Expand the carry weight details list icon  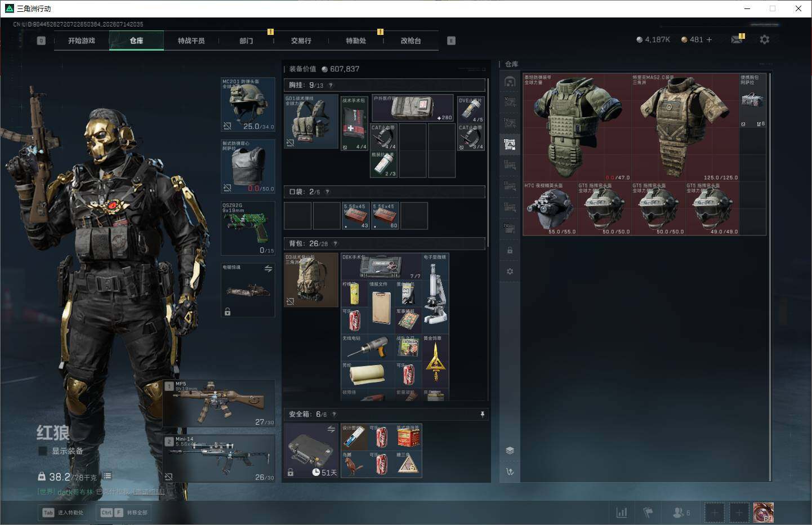pos(107,476)
